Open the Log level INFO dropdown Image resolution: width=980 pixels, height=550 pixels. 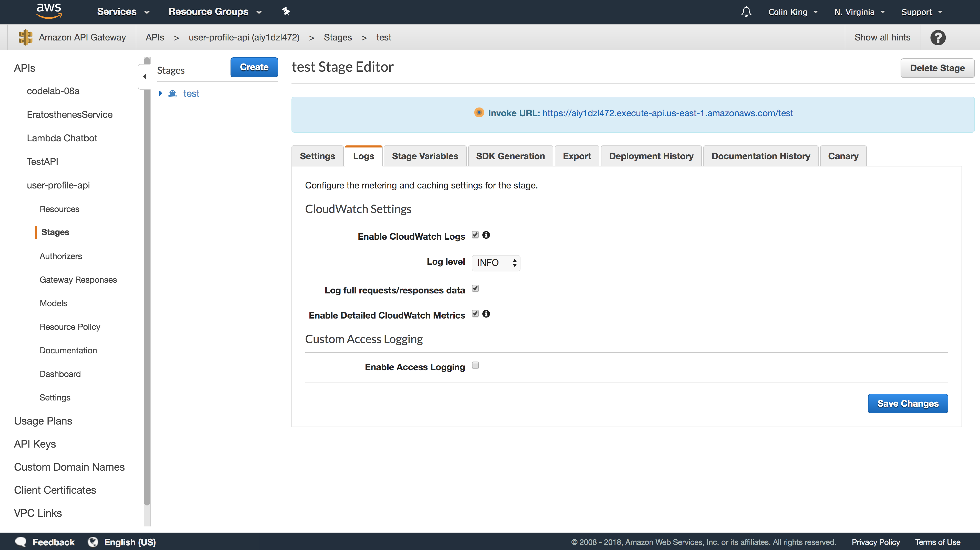point(496,263)
